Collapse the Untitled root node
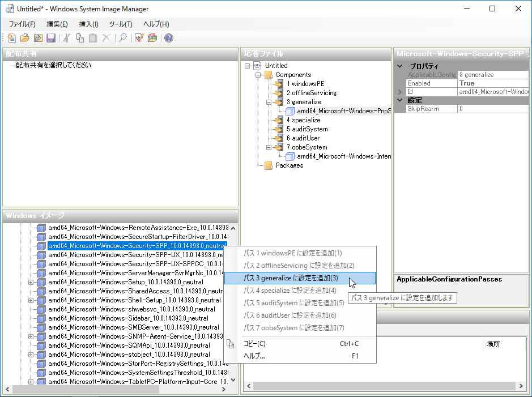532x397 pixels. (247, 66)
